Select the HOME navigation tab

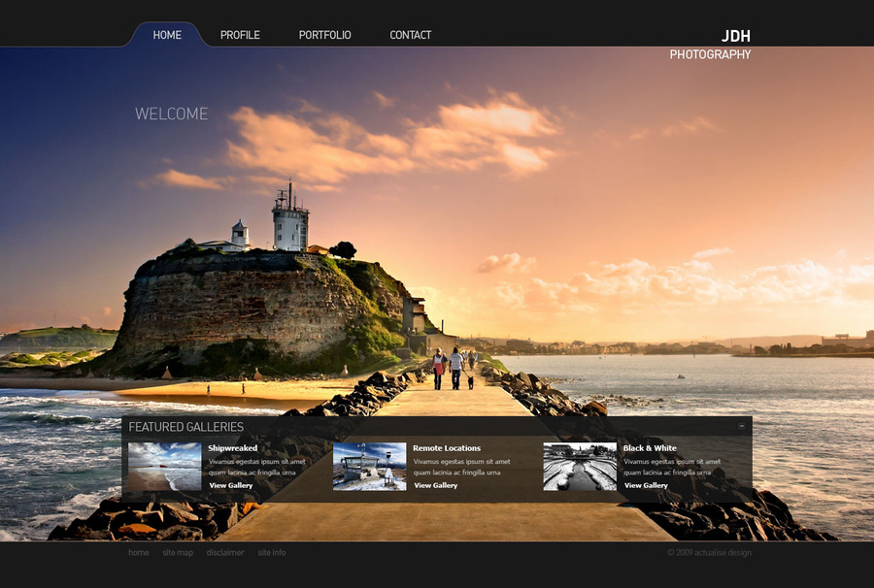pyautogui.click(x=166, y=35)
